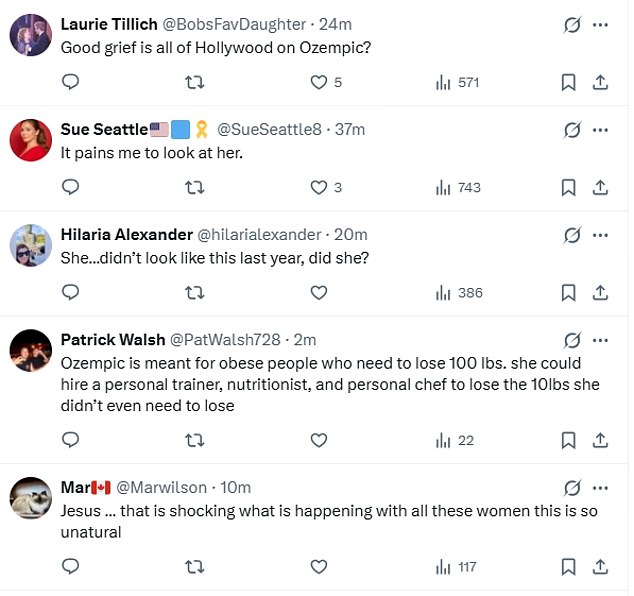Open Sue Seattle's profile picture
Screen dimensions: 634x596
[31, 140]
